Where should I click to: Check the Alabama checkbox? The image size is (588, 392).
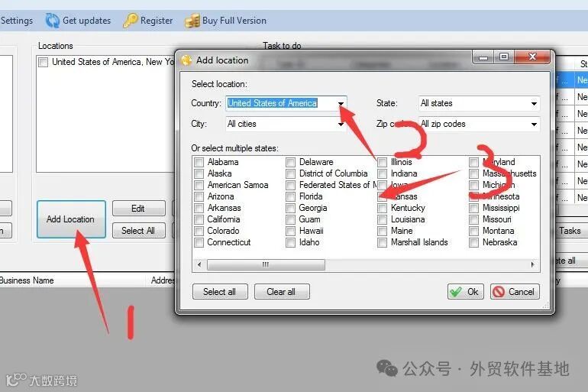199,162
